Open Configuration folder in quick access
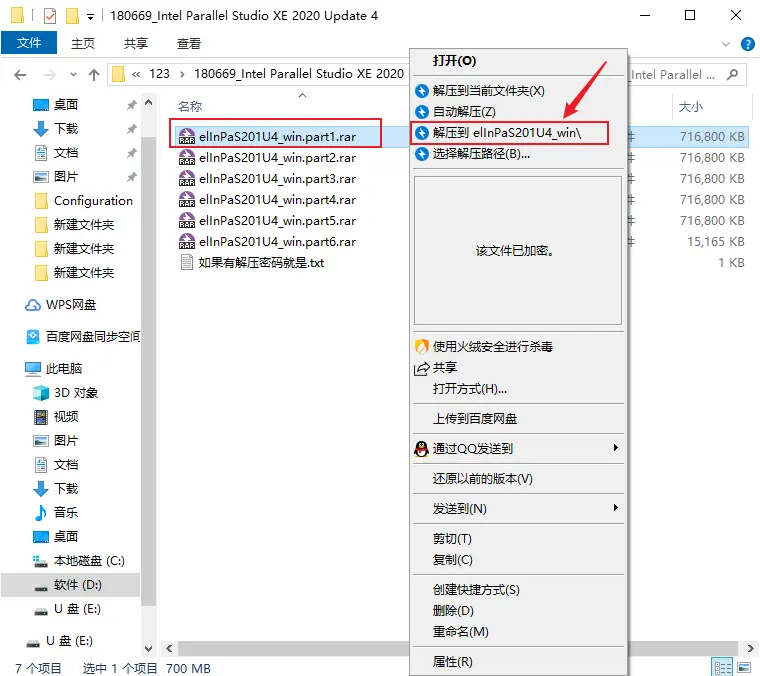This screenshot has width=760, height=676. [84, 201]
